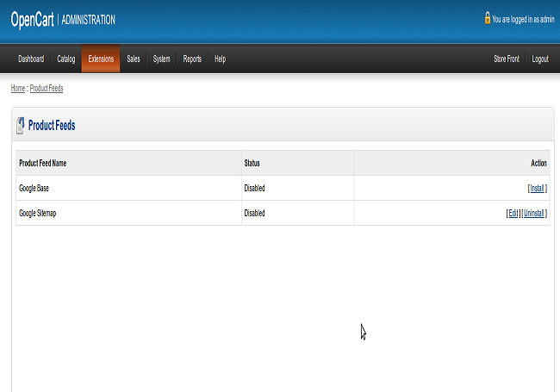
Task: Open the Catalog menu
Action: (66, 59)
